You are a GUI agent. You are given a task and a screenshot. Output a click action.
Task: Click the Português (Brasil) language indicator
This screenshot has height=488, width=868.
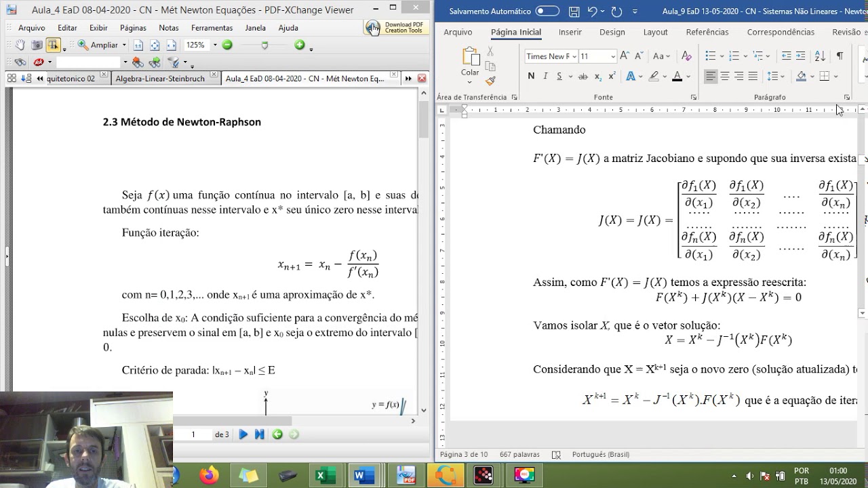click(x=601, y=454)
